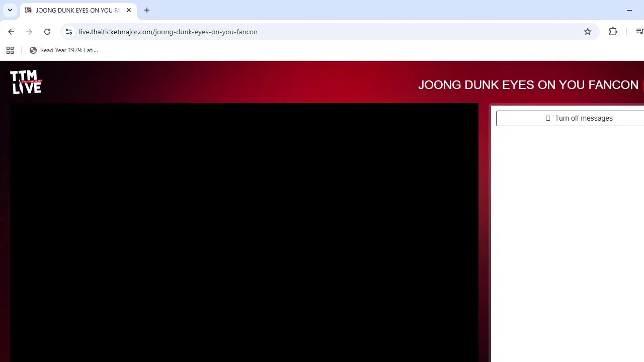Open the Read Year 1979 bookmark

(64, 50)
